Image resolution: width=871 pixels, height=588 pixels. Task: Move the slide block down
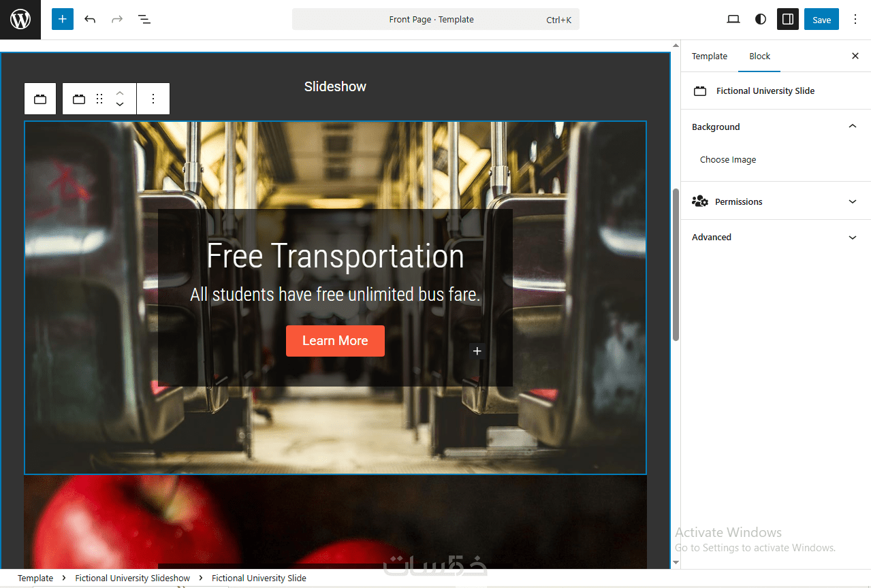(x=120, y=105)
